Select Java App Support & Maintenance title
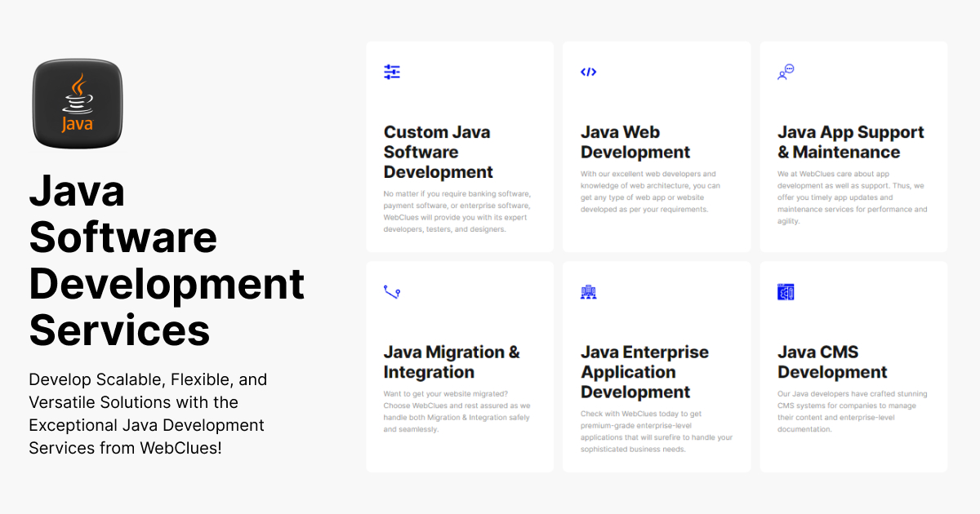 pos(850,142)
